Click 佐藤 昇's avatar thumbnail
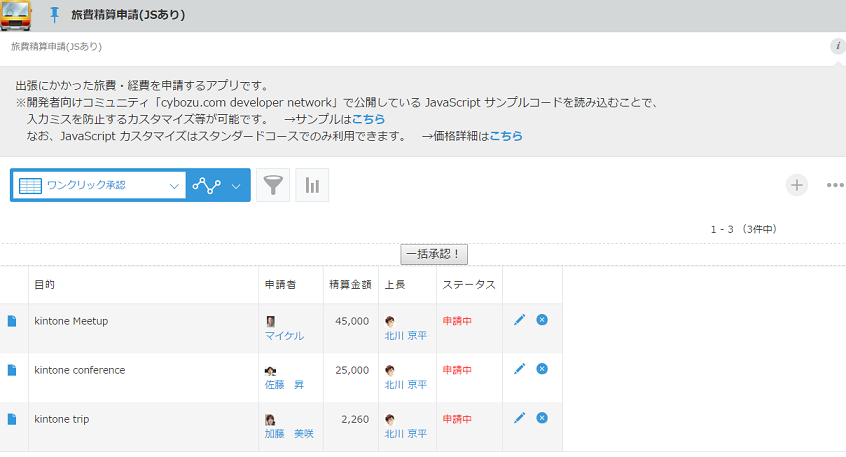Screen dimensions: 846x457 [270, 371]
